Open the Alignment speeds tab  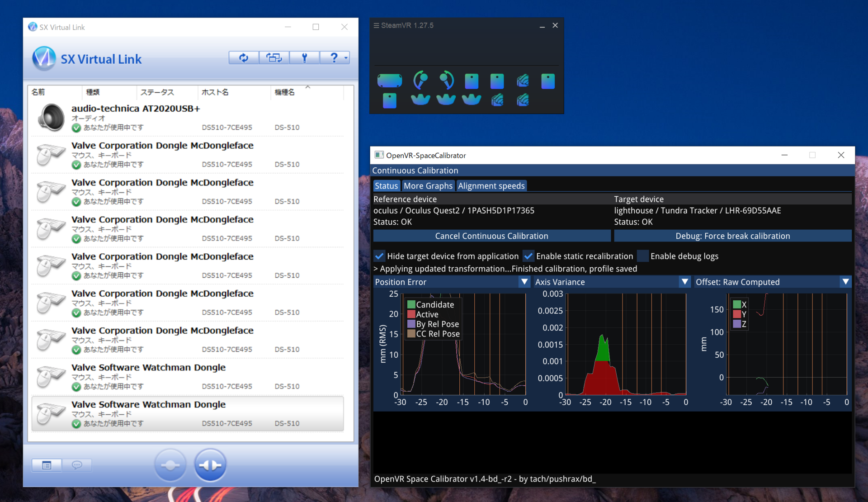pyautogui.click(x=491, y=186)
